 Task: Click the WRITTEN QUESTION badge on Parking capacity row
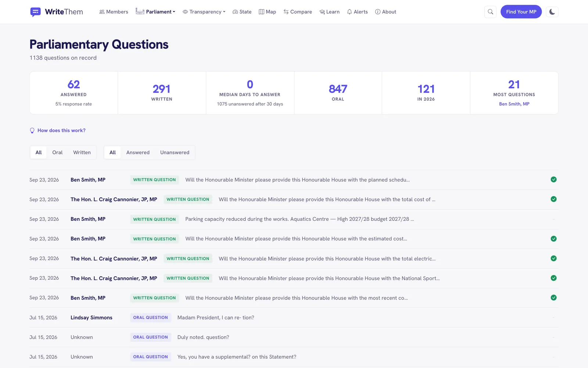point(154,219)
